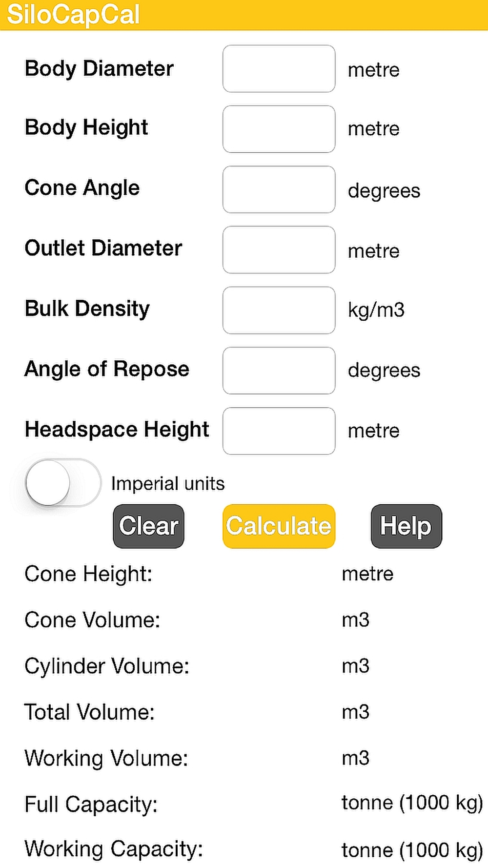
Task: Clear all input fields with Clear
Action: (149, 526)
